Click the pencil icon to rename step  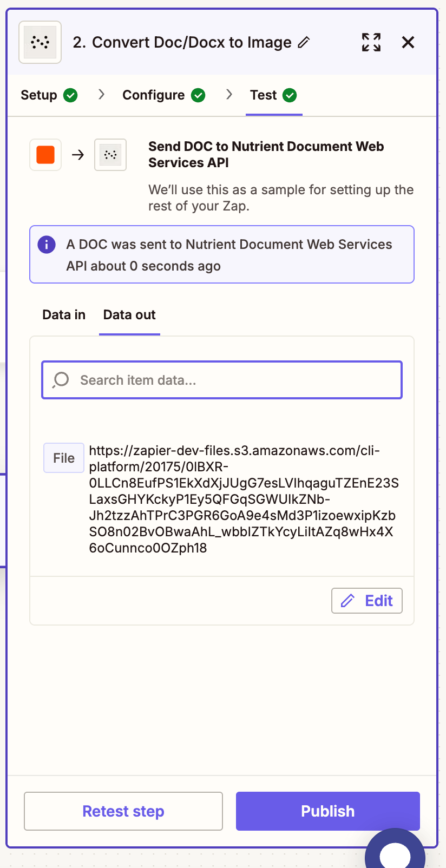[x=304, y=42]
